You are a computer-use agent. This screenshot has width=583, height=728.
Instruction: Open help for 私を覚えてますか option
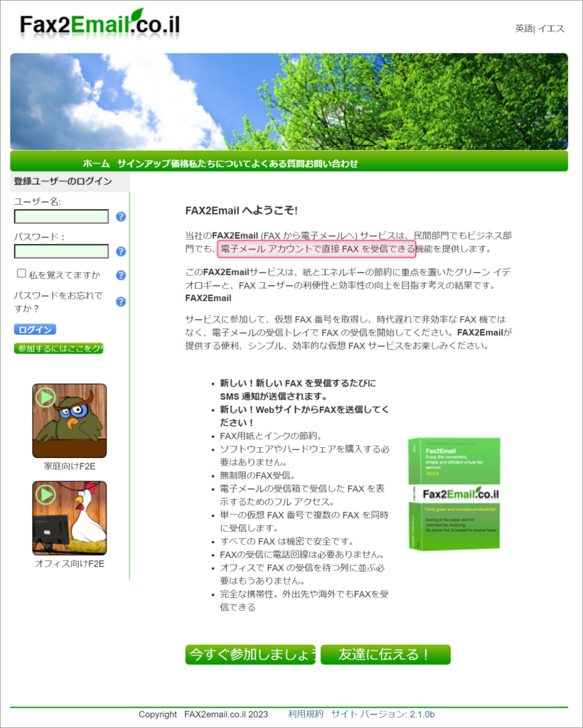click(x=121, y=275)
